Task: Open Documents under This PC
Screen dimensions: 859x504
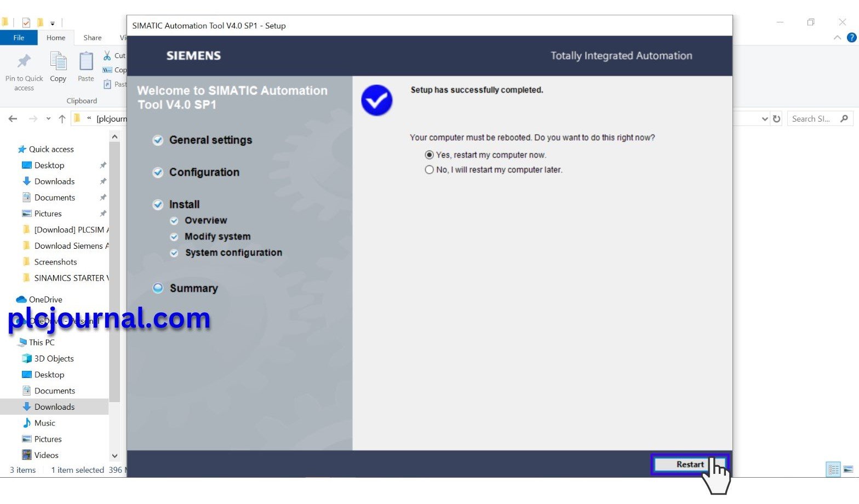Action: [49, 391]
